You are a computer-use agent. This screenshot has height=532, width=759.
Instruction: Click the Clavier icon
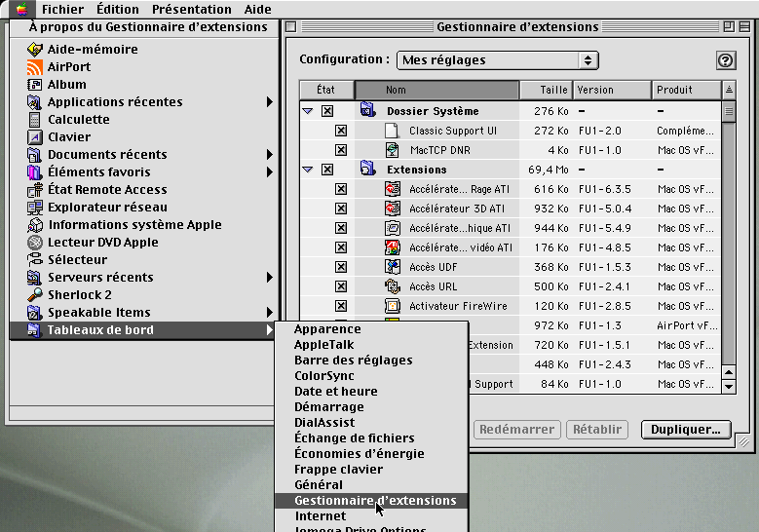(35, 137)
